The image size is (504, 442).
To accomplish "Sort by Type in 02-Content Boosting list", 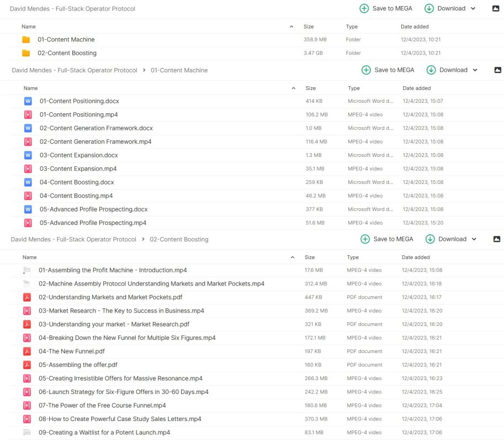I will coord(353,257).
